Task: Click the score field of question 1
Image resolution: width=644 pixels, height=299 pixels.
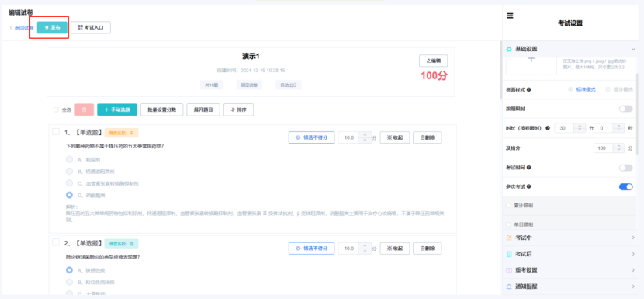Action: coord(348,137)
